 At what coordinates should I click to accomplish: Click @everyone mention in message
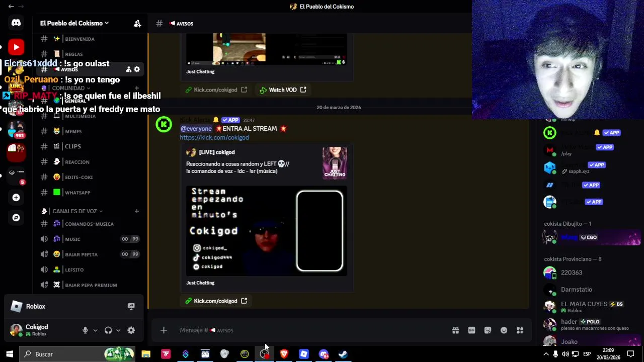[x=196, y=129]
